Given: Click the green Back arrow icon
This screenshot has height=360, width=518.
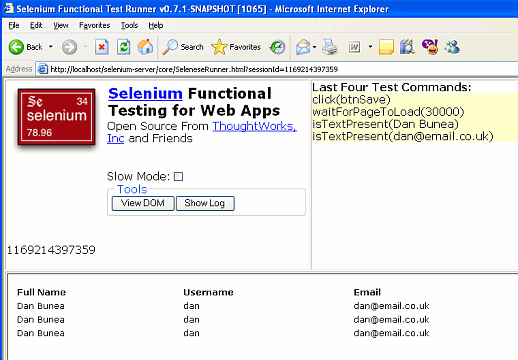Looking at the screenshot, I should [x=16, y=47].
